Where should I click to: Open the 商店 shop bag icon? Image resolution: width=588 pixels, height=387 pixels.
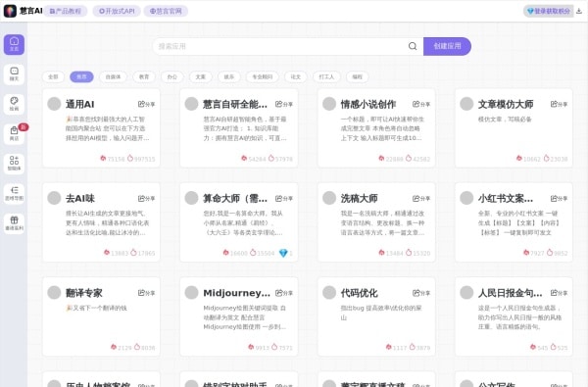click(15, 134)
